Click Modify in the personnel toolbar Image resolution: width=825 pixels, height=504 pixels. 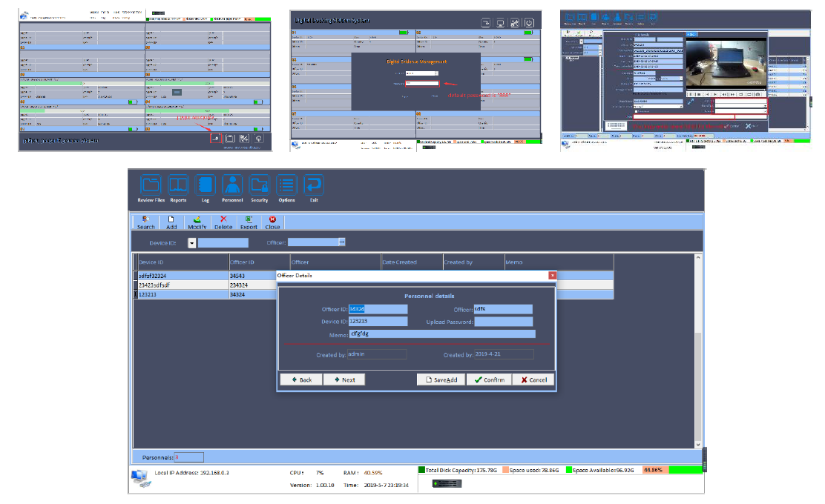click(197, 222)
